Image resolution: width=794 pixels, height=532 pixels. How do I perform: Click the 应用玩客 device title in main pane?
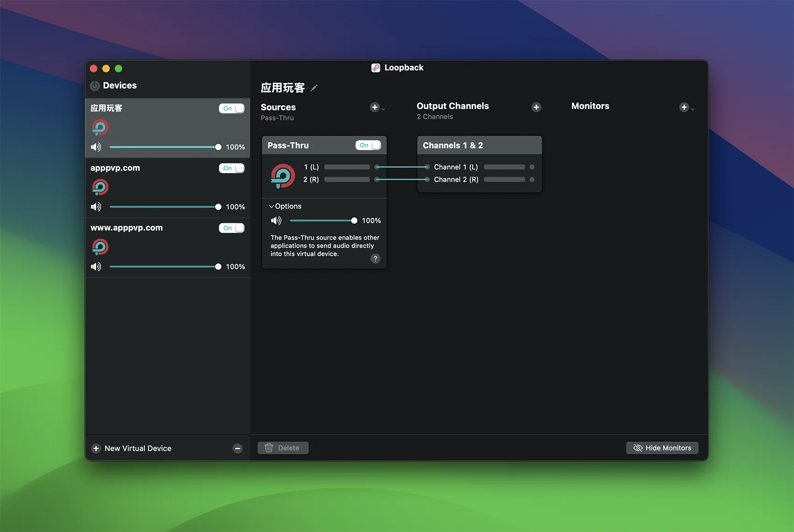coord(283,88)
